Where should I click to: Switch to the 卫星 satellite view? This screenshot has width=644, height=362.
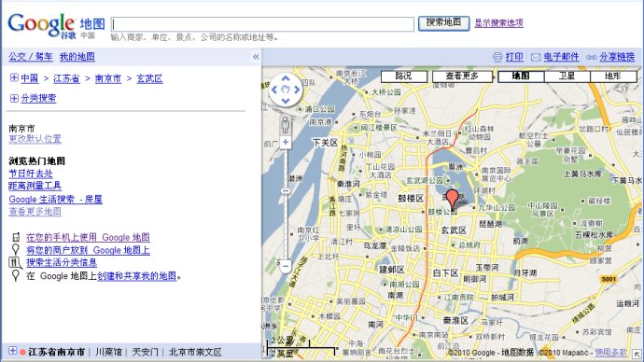(x=567, y=77)
